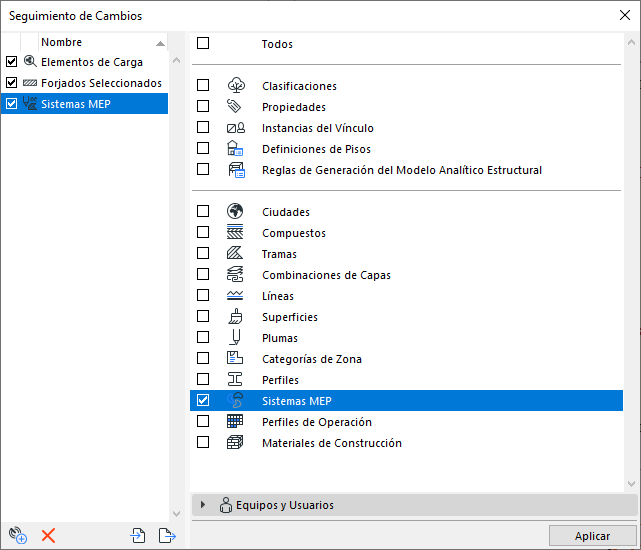Close the Seguimiento de Cambios dialog
The image size is (641, 550).
coord(625,15)
